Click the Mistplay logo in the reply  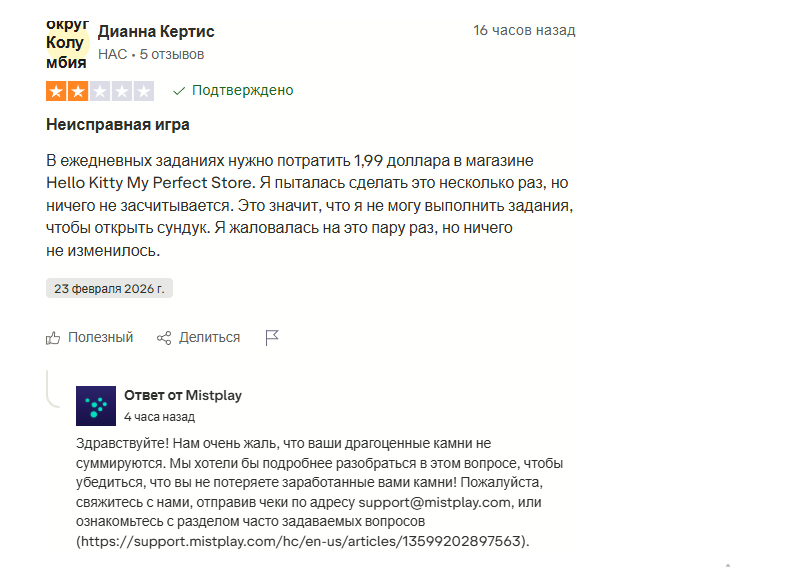[x=96, y=405]
